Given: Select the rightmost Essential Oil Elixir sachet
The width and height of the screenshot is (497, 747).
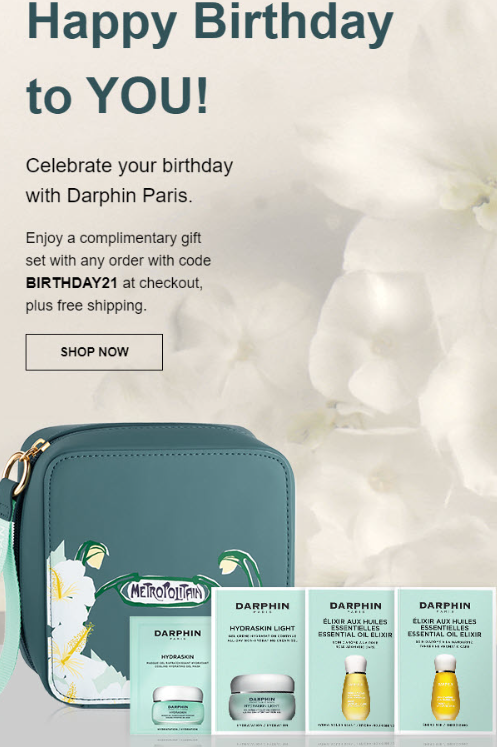Looking at the screenshot, I should tap(446, 659).
